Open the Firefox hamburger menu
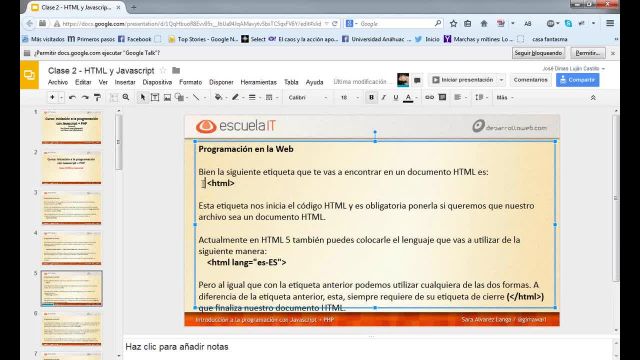640x360 pixels. (610, 24)
